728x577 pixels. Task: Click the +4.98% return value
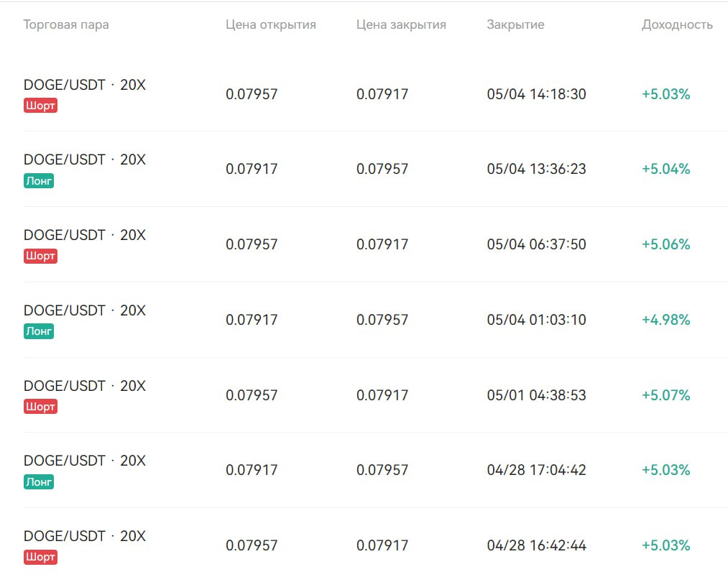665,319
